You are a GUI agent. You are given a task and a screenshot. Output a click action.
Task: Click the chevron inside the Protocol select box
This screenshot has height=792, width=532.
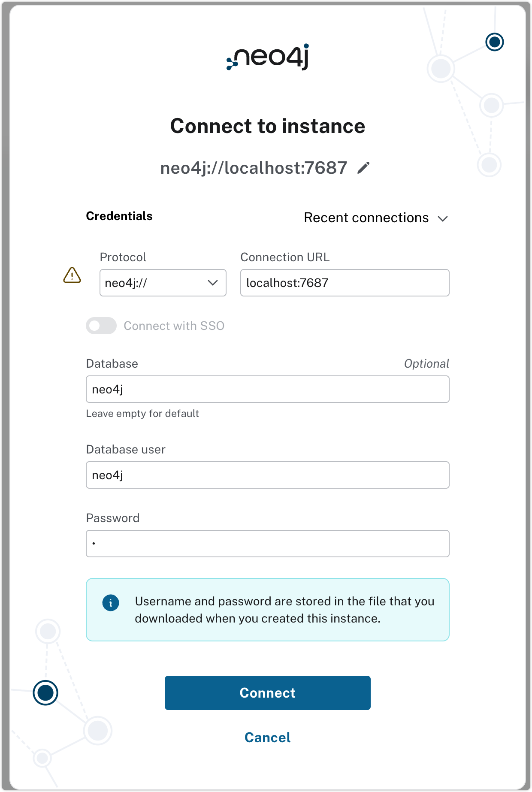[213, 283]
